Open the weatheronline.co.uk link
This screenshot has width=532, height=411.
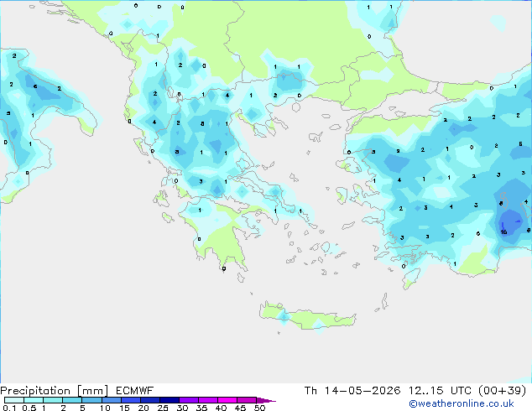click(x=462, y=403)
